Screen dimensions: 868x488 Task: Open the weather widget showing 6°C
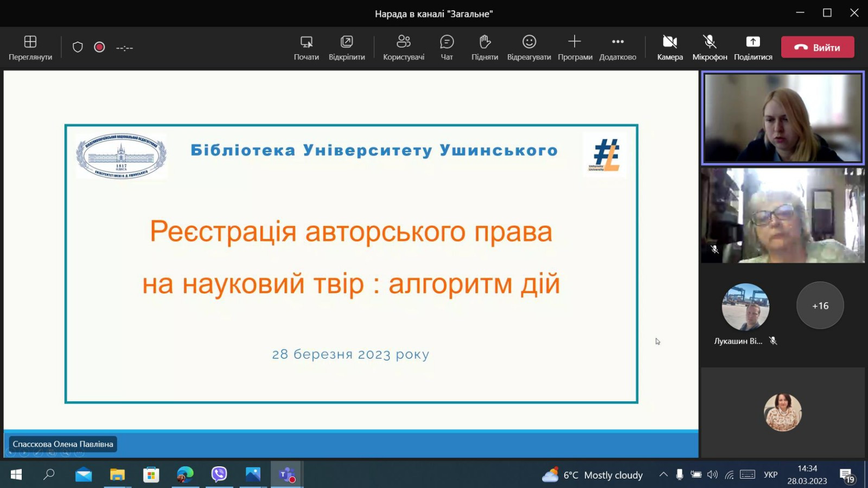coord(592,475)
